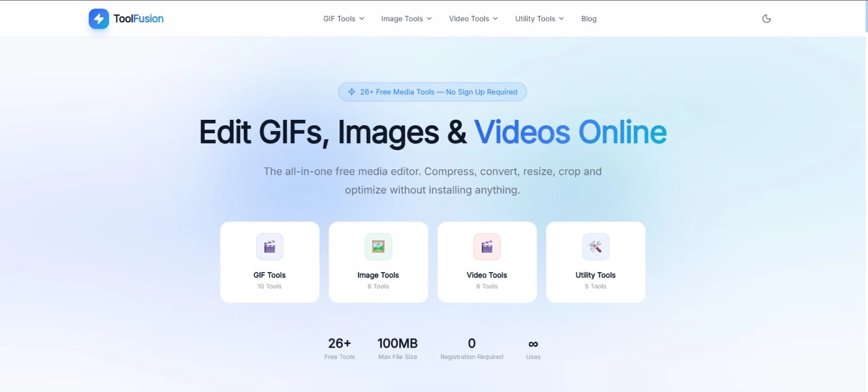Click the 26+ Free Media Tools badge
Viewport: 868px width, 392px height.
click(x=432, y=92)
